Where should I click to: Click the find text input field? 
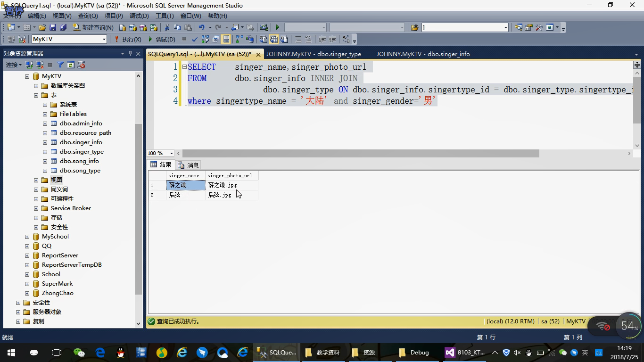[x=462, y=27]
